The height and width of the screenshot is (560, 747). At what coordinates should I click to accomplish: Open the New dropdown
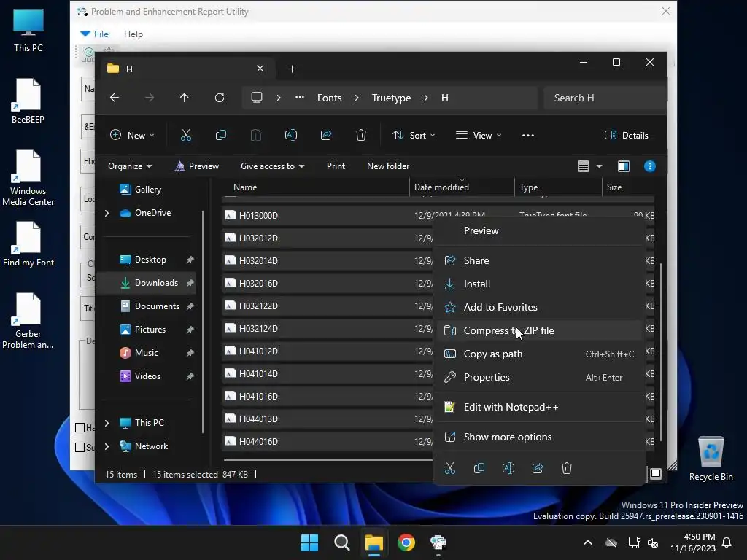132,135
